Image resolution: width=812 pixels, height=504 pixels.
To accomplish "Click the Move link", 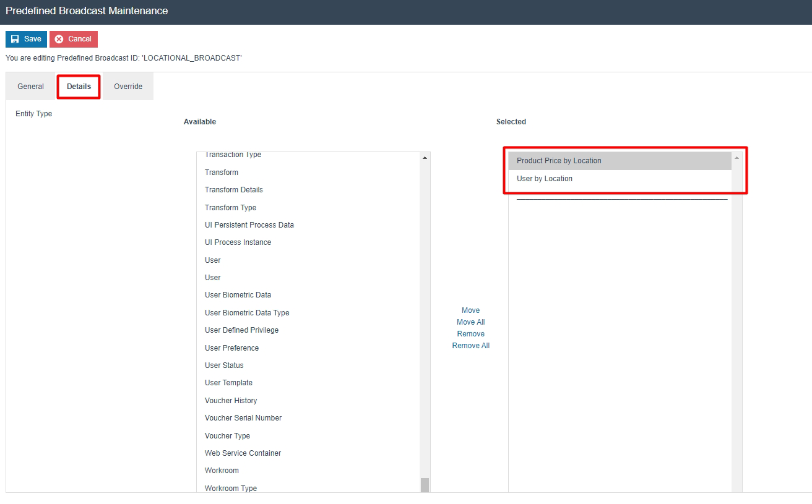I will click(x=470, y=310).
